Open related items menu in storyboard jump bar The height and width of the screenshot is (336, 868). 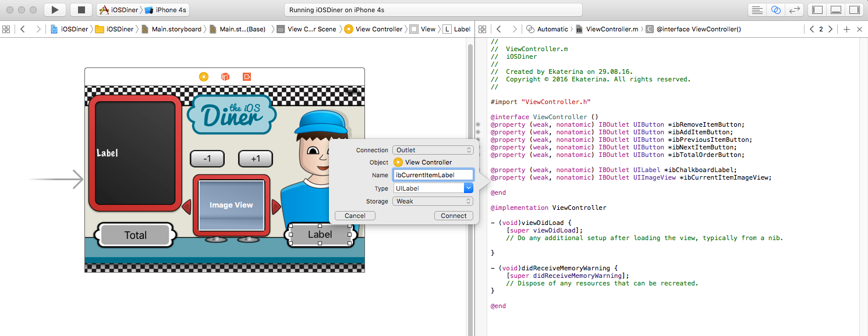6,29
